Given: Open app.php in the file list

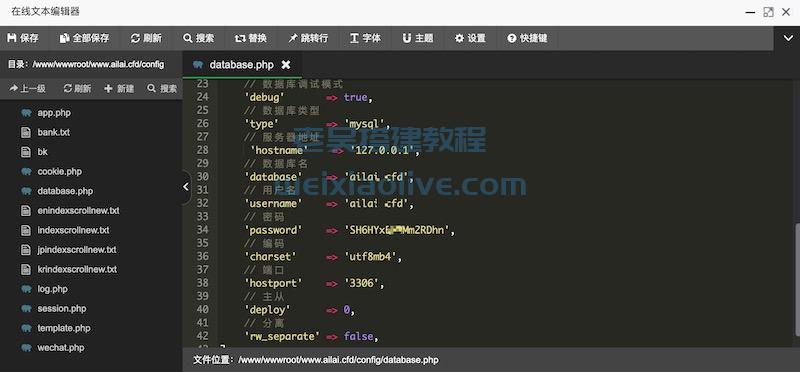Looking at the screenshot, I should (54, 113).
